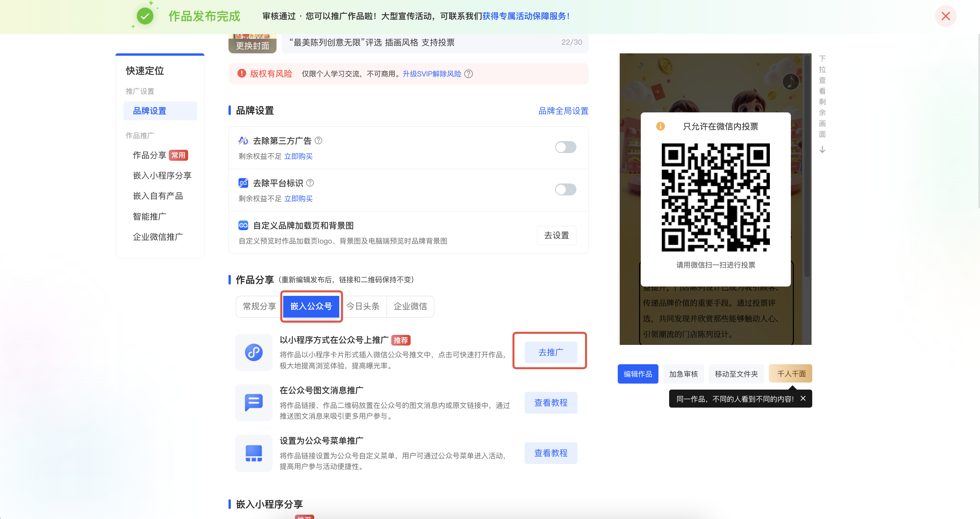
Task: Click the 图文消息推广 chat bubble icon
Action: [x=254, y=403]
